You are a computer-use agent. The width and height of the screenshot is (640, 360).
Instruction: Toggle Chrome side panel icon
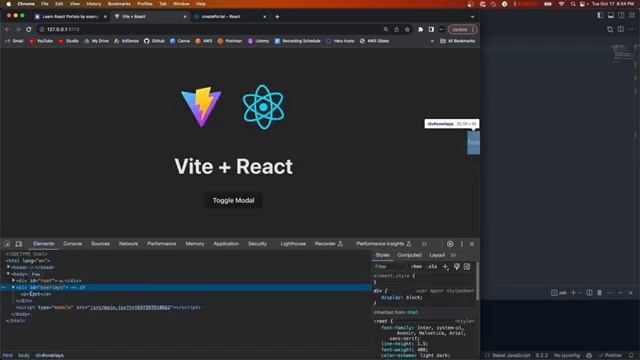pos(431,29)
